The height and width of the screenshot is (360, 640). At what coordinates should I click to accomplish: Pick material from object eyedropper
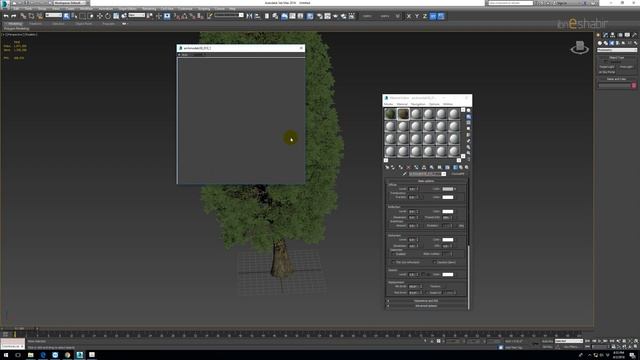pos(404,174)
